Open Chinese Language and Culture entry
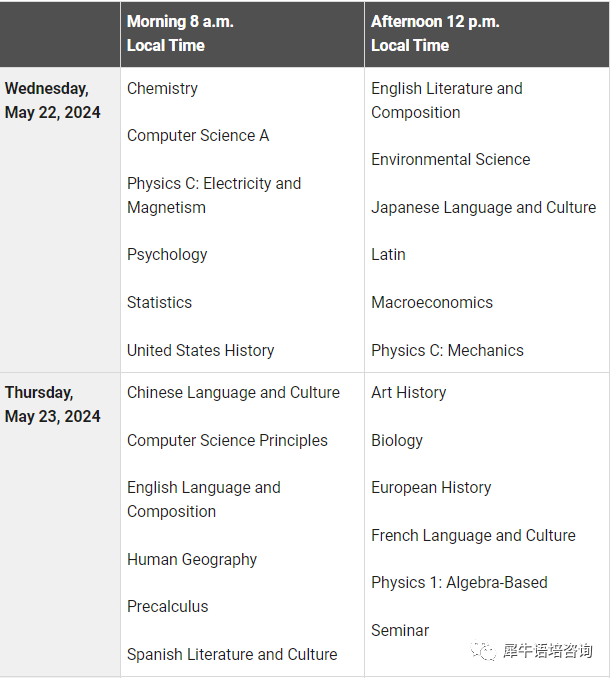 pos(234,393)
